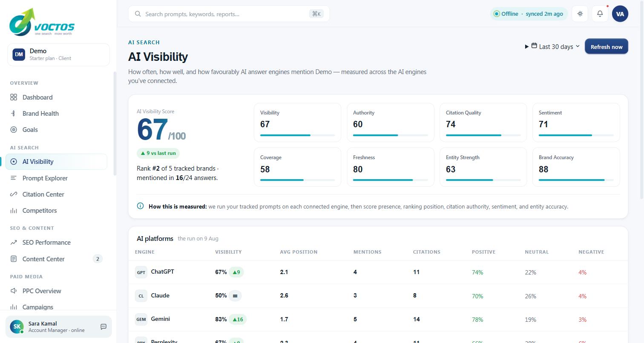Click Sara Kamal's SK avatar
The image size is (644, 343).
tap(17, 327)
